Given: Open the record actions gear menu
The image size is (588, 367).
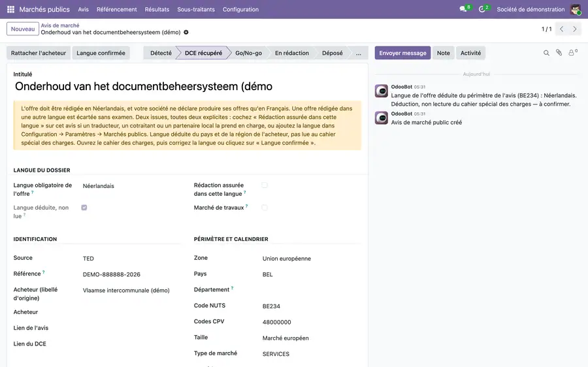Looking at the screenshot, I should click(186, 32).
